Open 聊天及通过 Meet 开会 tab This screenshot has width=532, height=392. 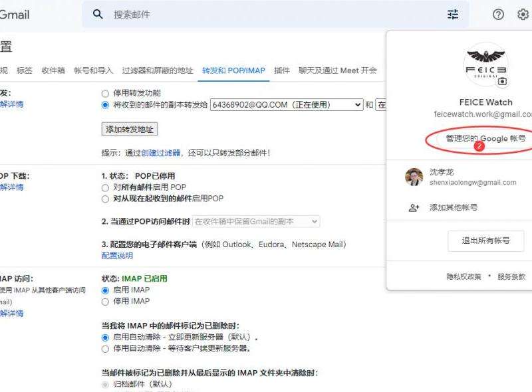(338, 70)
